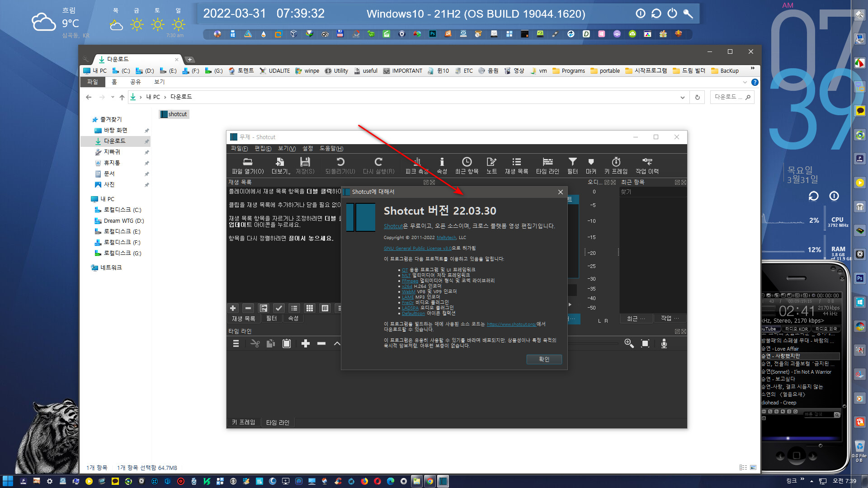Switch to the 키 프레임 tab at the bottom
The width and height of the screenshot is (868, 488).
coord(243,422)
